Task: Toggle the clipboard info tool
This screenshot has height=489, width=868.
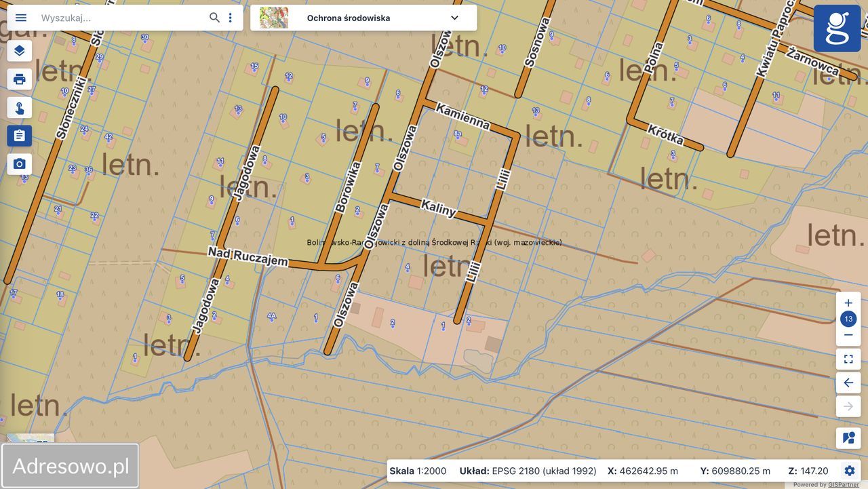Action: tap(19, 136)
